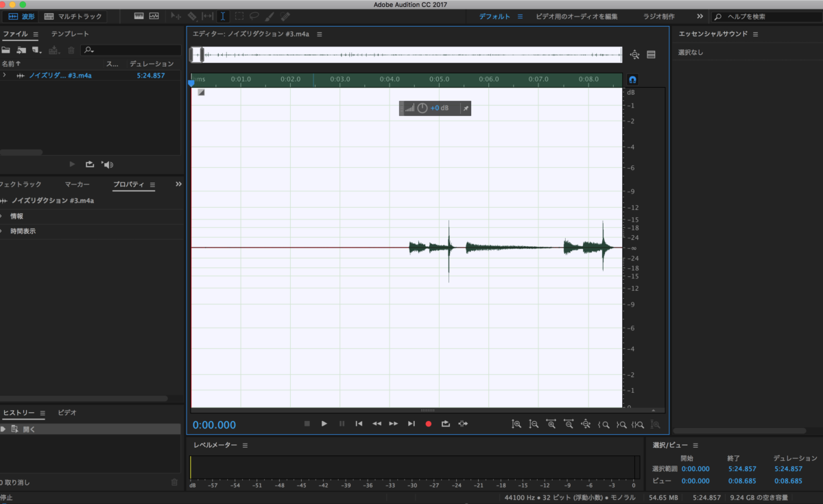Switch to ラジオ制作 workspace
This screenshot has height=504, width=823.
pos(658,16)
